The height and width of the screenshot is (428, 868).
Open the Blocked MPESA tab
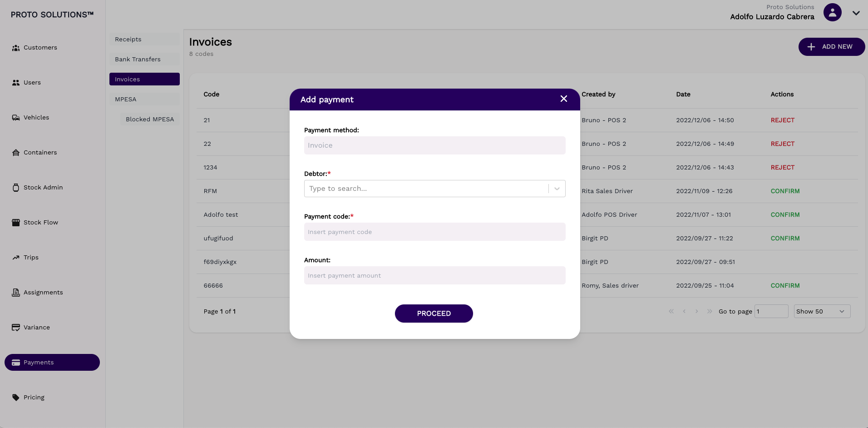150,119
